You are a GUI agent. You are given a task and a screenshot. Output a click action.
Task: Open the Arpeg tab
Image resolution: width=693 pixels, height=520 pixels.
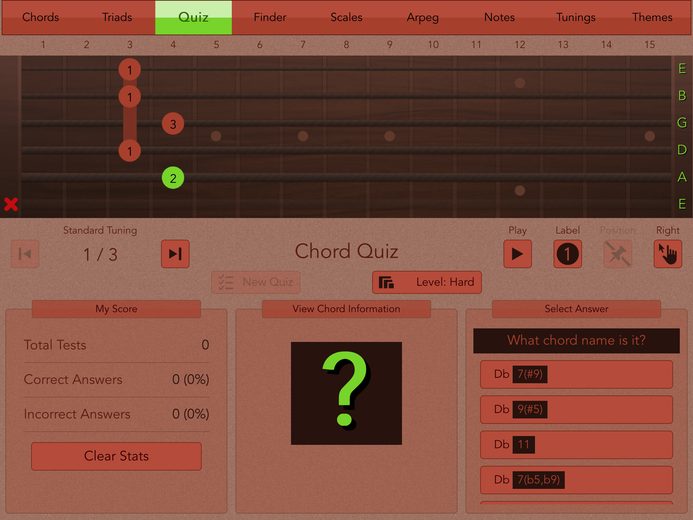tap(423, 17)
